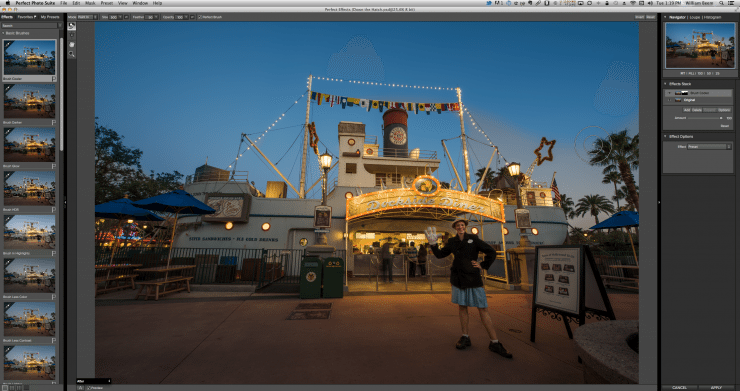Open the View menu

122,3
